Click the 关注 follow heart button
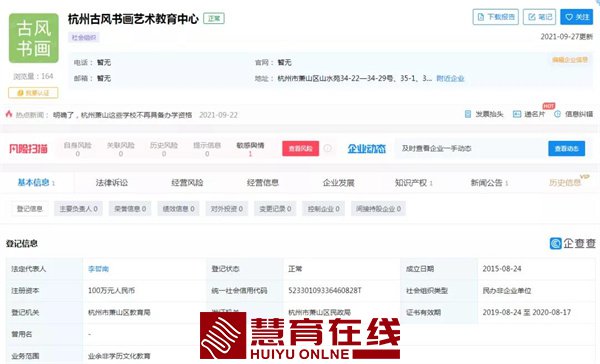Screen dimensions: 600x364 pos(576,17)
